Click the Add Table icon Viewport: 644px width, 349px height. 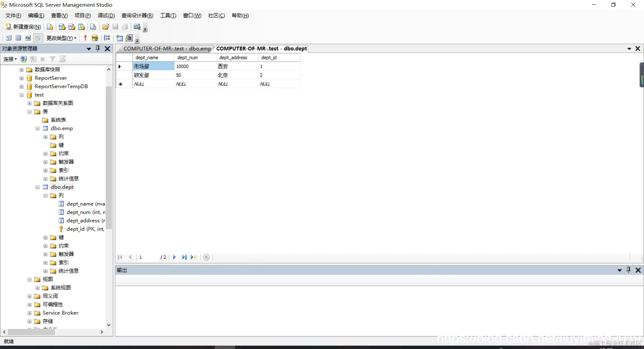click(119, 38)
